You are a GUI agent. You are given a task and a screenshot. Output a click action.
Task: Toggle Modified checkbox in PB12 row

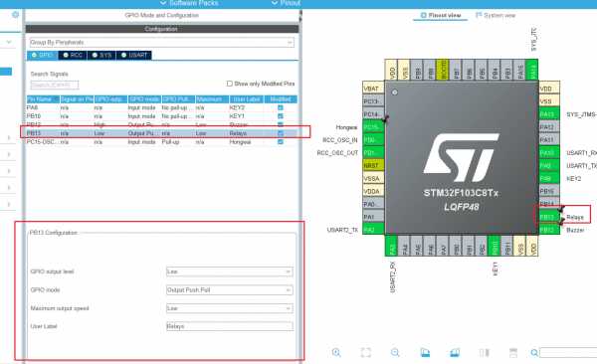tap(281, 124)
